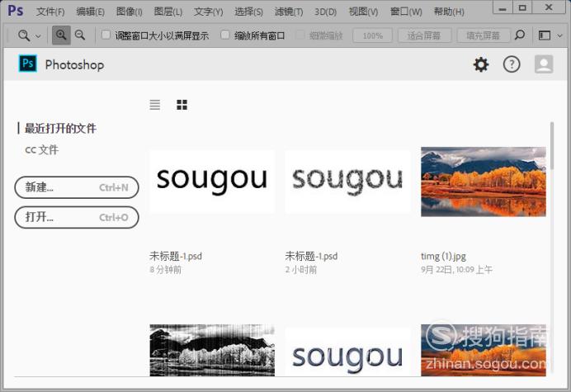Open the 滤镜(T) menu

click(289, 12)
